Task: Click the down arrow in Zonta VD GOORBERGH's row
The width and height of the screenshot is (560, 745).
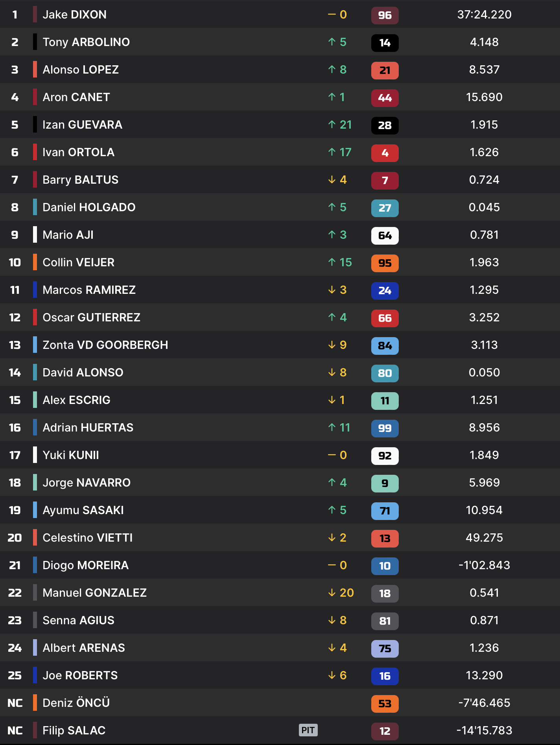Action: click(332, 345)
